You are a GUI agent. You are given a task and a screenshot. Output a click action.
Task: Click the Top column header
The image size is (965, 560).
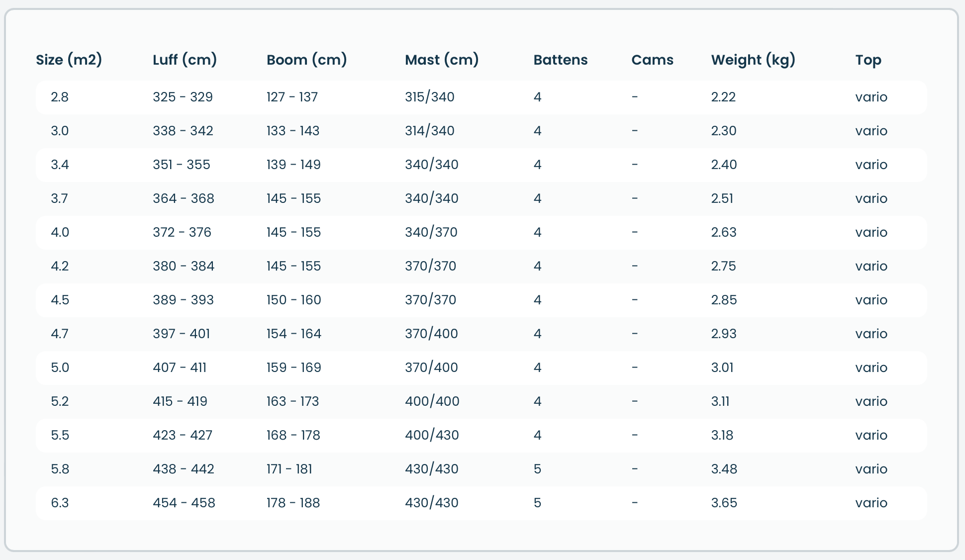[x=868, y=60]
